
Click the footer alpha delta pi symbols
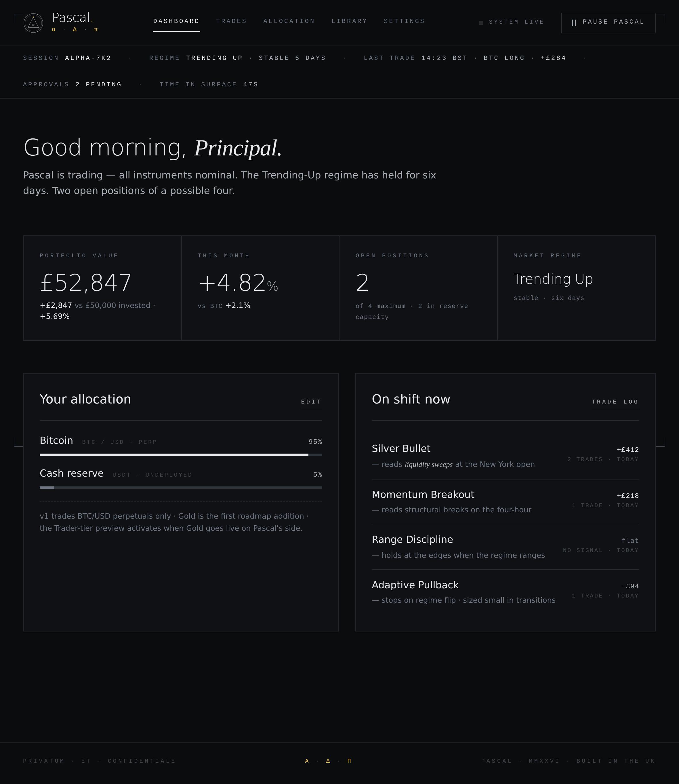point(328,761)
